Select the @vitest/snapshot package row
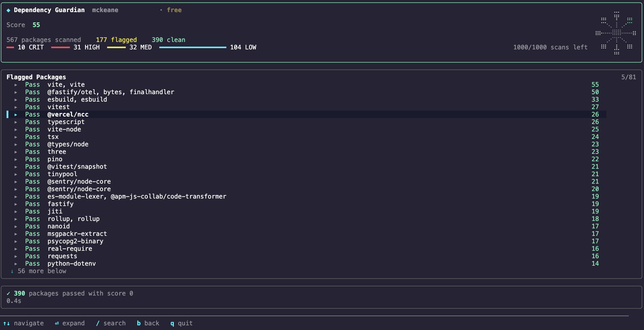Screen dimensions: 644x330 [x=306, y=167]
